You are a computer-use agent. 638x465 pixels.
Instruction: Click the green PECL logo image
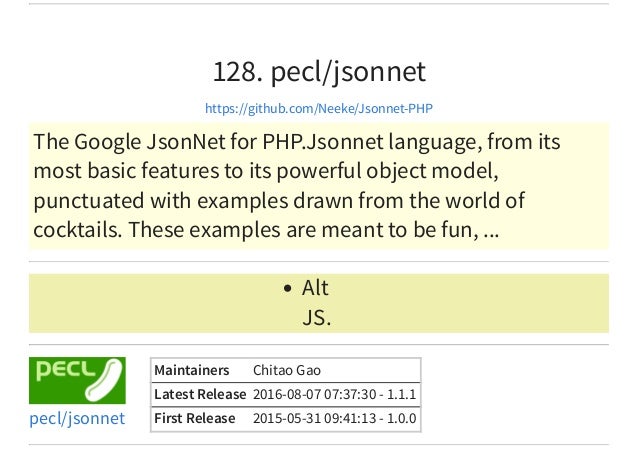pyautogui.click(x=77, y=380)
